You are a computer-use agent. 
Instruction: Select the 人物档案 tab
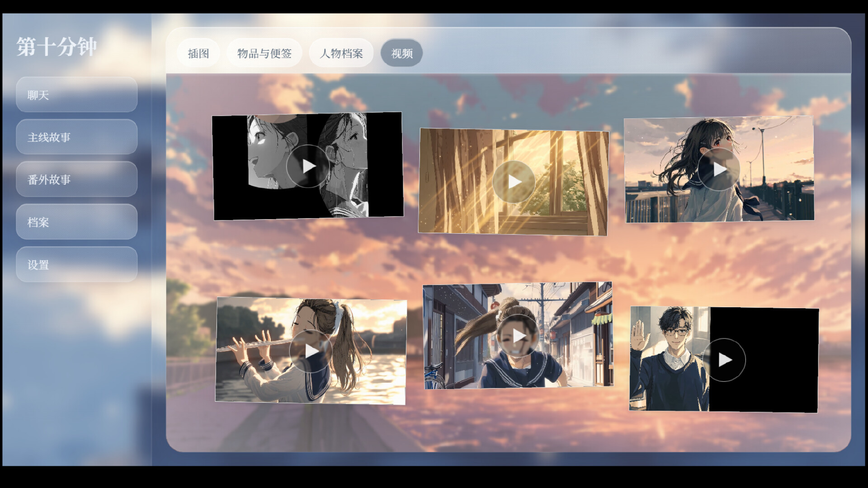pos(341,53)
